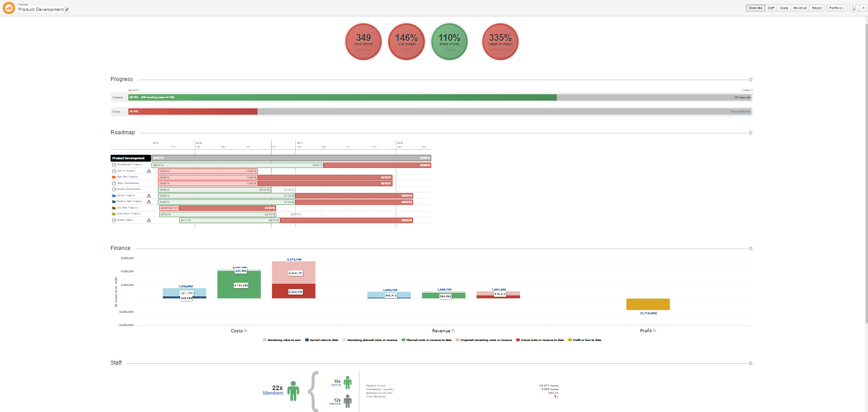Switch to the Staff tab
This screenshot has height=412, width=868.
pyautogui.click(x=771, y=8)
